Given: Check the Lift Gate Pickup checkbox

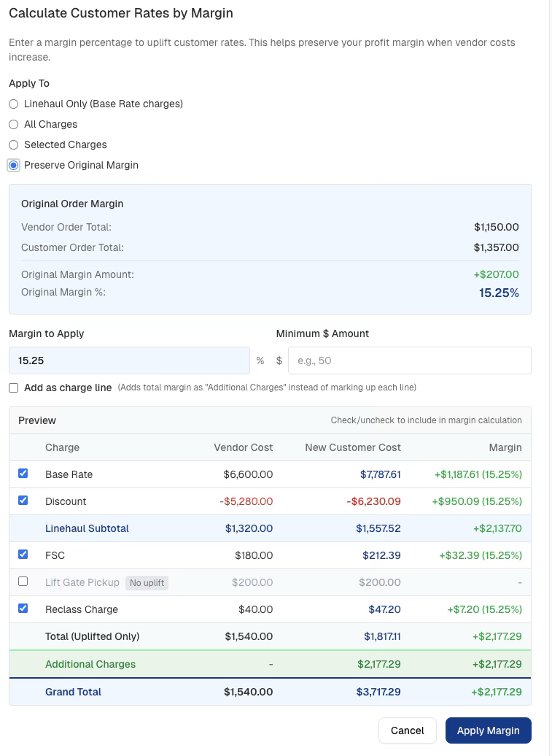Looking at the screenshot, I should (23, 582).
